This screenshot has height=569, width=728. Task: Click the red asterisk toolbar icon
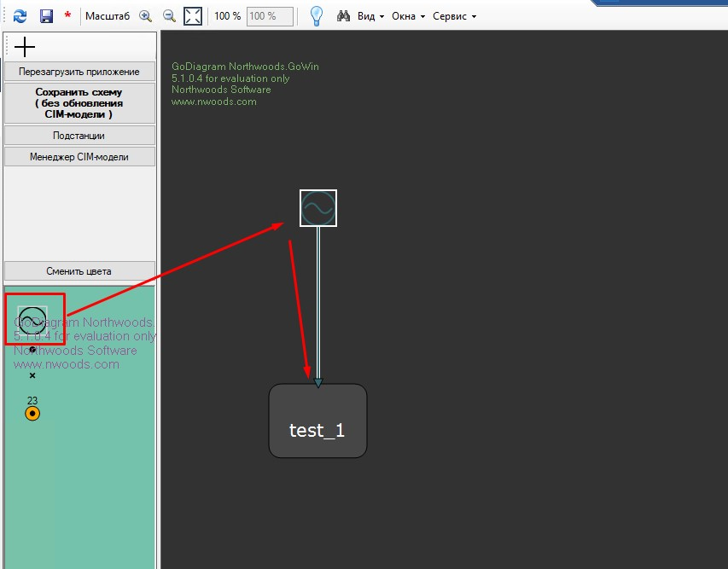coord(67,16)
